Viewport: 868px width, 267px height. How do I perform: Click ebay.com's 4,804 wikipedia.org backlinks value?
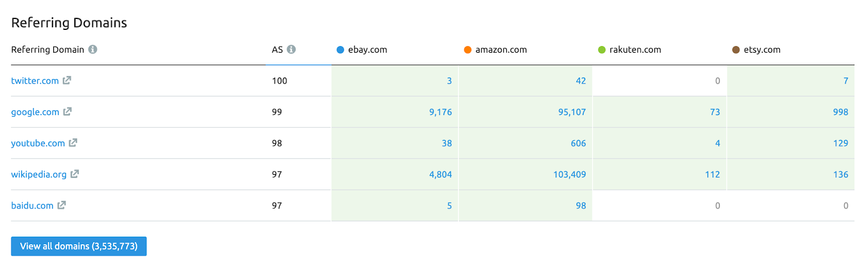441,175
